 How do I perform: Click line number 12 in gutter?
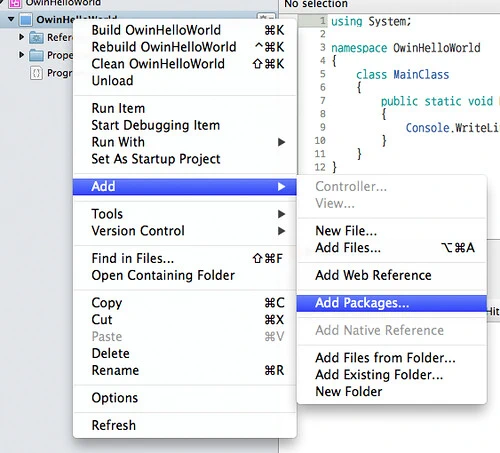(x=320, y=167)
